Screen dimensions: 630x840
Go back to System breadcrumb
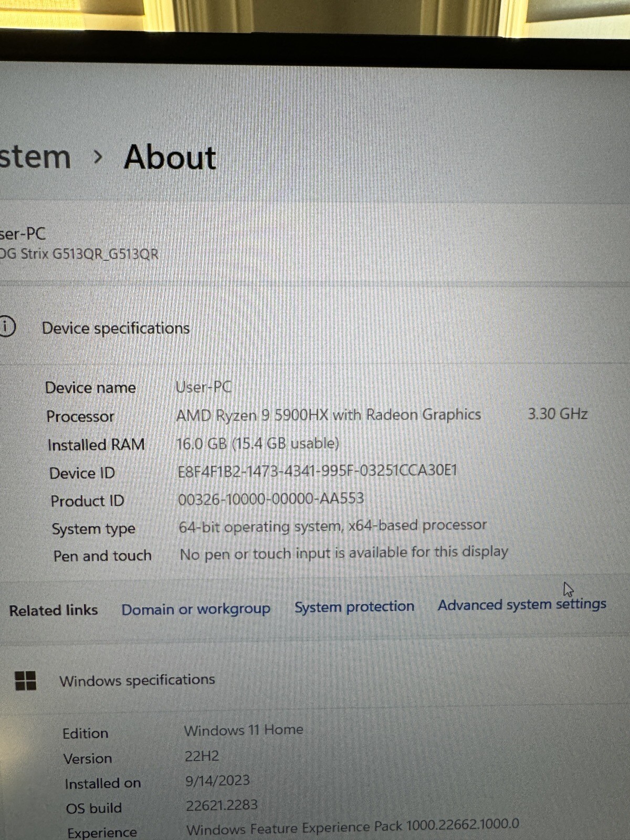pos(35,157)
